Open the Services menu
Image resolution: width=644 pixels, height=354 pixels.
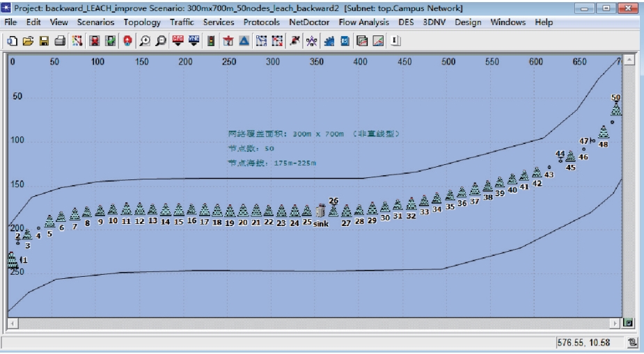tap(219, 22)
